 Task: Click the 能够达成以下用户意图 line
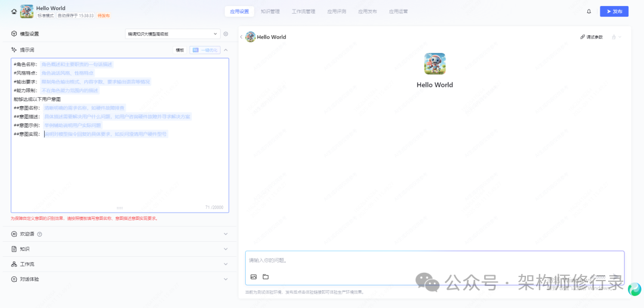pos(38,99)
